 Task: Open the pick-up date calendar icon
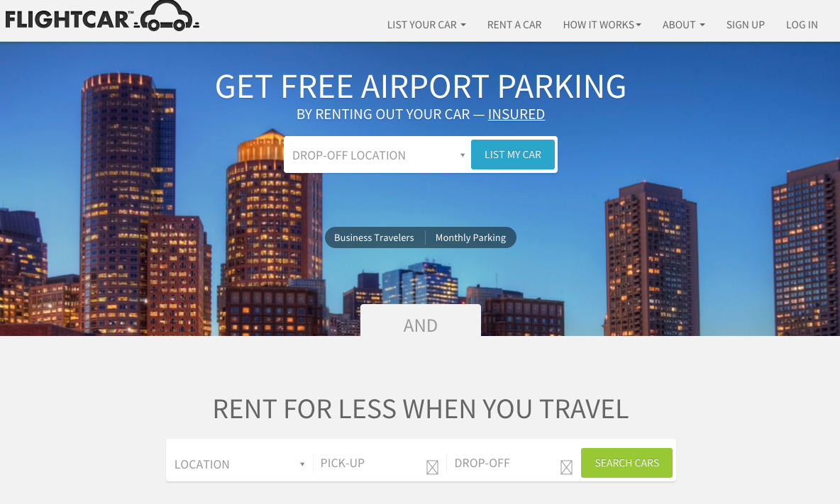pyautogui.click(x=432, y=467)
